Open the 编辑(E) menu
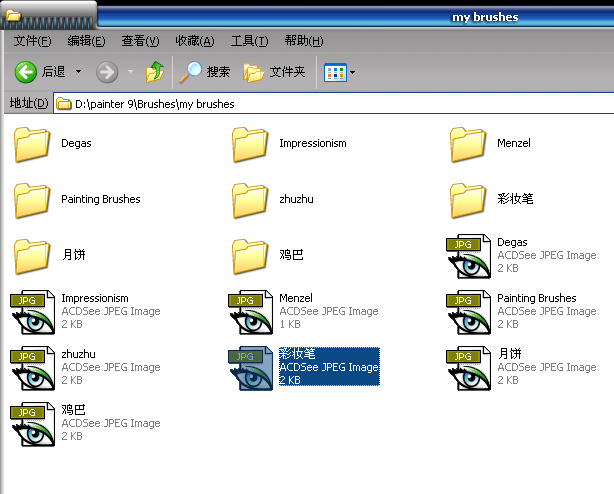614x494 pixels. point(86,41)
